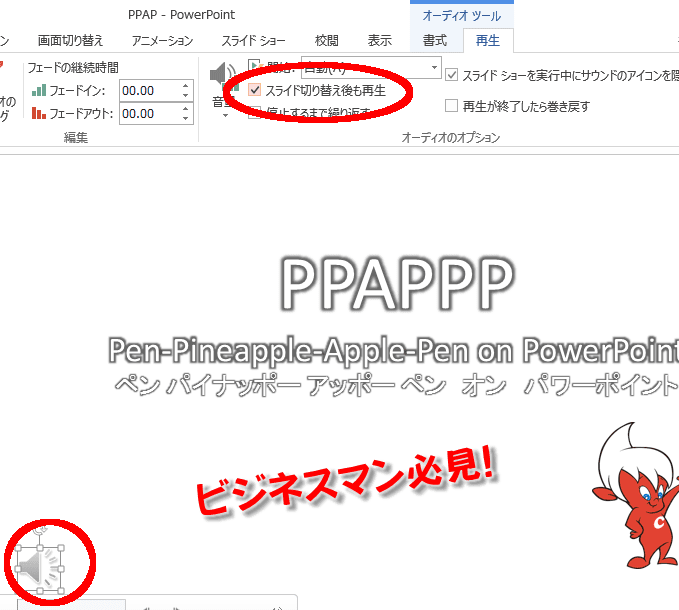Screen dimensions: 679x610
Task: Click the green フェードイン bars icon
Action: click(39, 90)
